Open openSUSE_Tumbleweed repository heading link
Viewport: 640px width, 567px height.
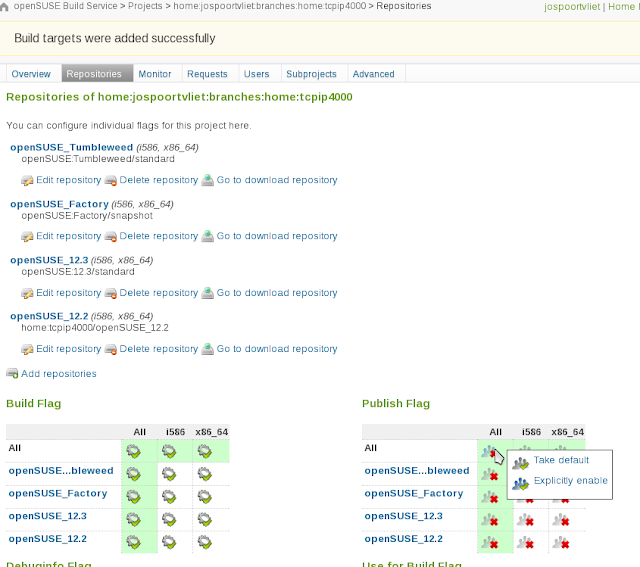point(71,147)
